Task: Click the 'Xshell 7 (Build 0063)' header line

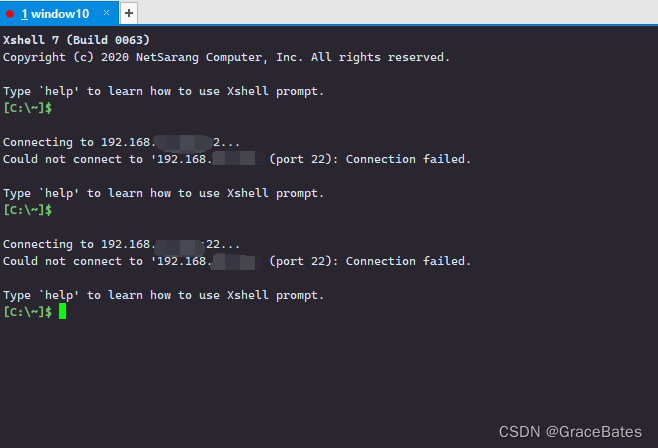Action: click(x=76, y=40)
